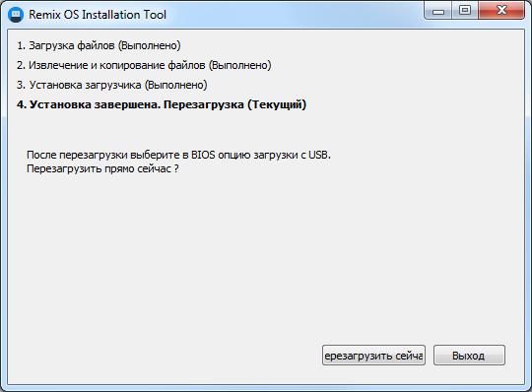
Task: Maximize the installation tool window
Action: (465, 11)
